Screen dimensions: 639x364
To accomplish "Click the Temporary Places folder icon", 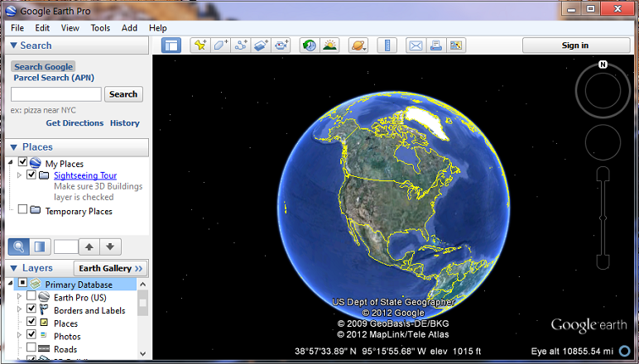I will (36, 210).
